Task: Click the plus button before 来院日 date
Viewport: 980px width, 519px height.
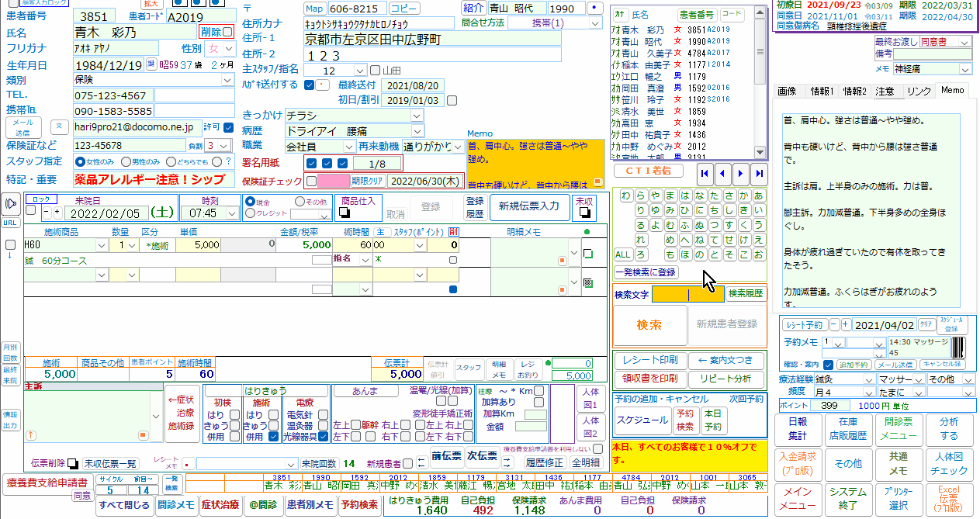Action: 57,213
